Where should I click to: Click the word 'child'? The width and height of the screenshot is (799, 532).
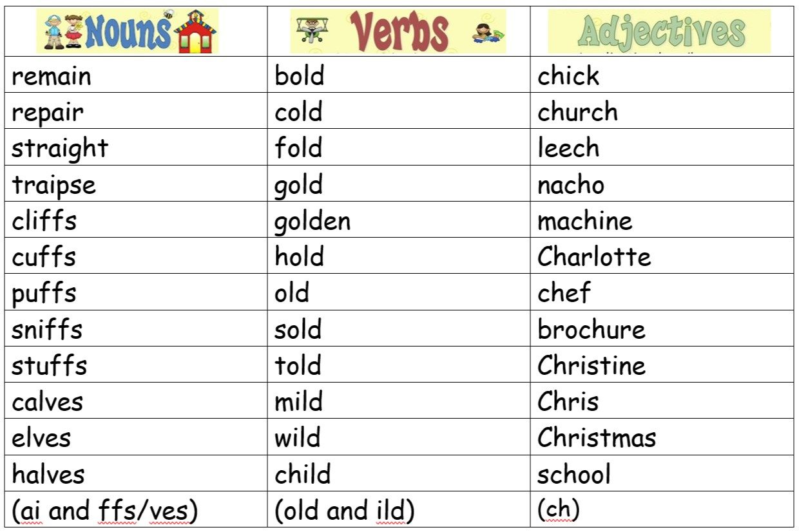tap(302, 475)
